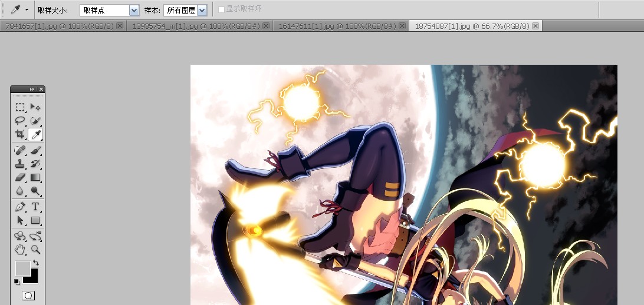644x305 pixels.
Task: Collapse the toolbox with double-arrow icon
Action: point(32,89)
